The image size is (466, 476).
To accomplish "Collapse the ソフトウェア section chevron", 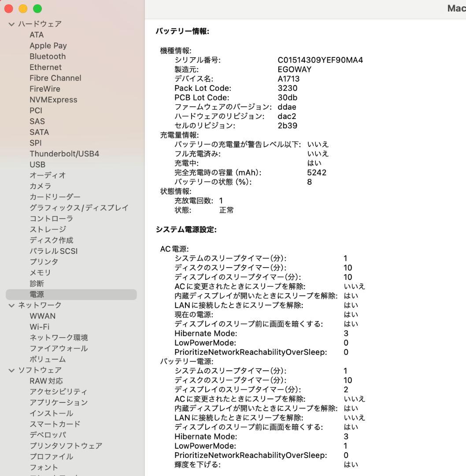I will click(x=11, y=370).
